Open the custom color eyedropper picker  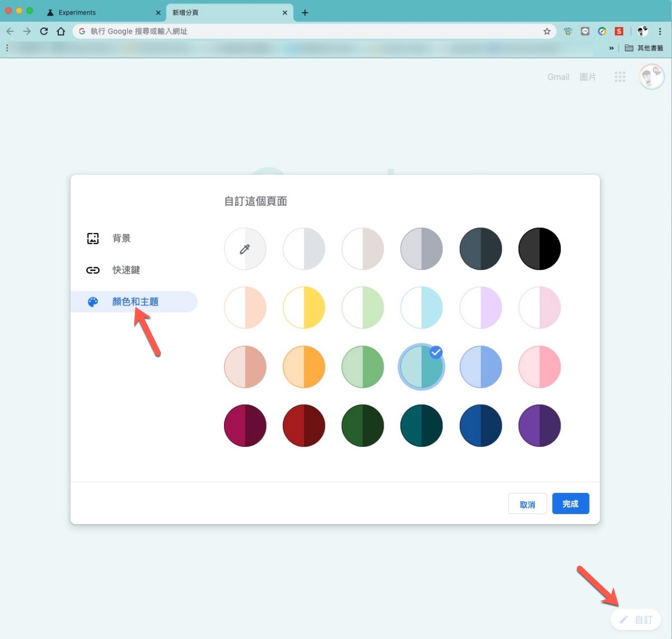[245, 249]
